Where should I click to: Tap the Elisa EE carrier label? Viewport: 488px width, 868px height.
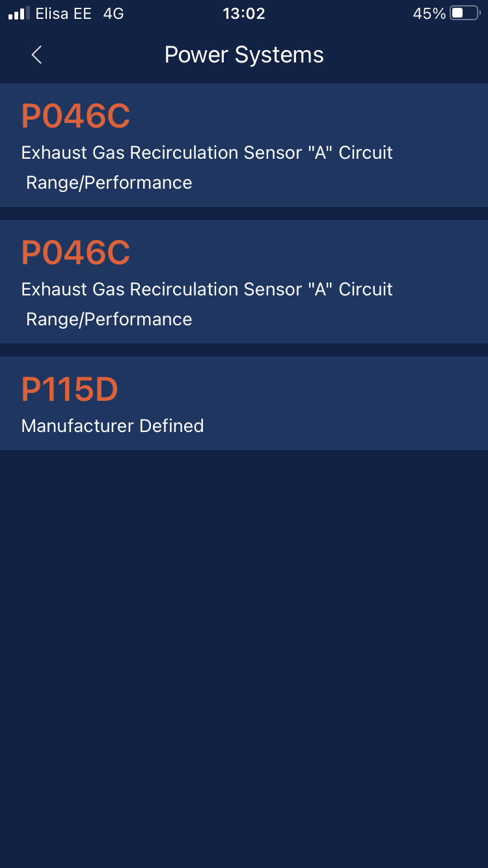[63, 13]
